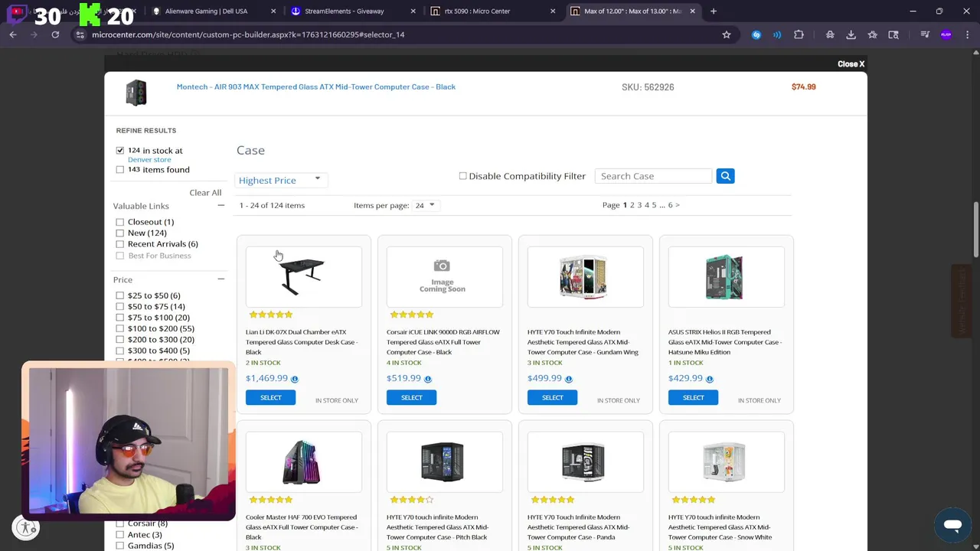The image size is (980, 551).
Task: Go to results page 3
Action: (x=639, y=205)
